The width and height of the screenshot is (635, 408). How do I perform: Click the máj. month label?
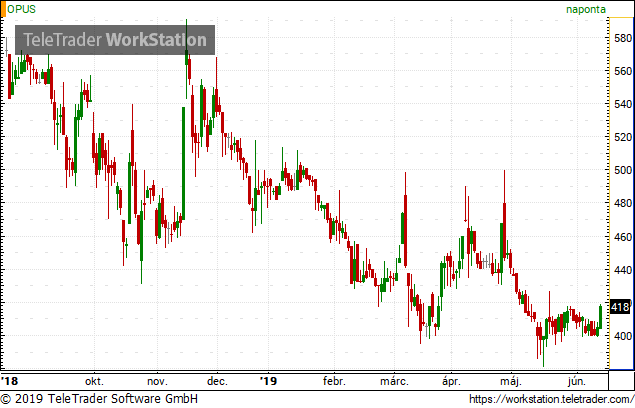pyautogui.click(x=511, y=381)
